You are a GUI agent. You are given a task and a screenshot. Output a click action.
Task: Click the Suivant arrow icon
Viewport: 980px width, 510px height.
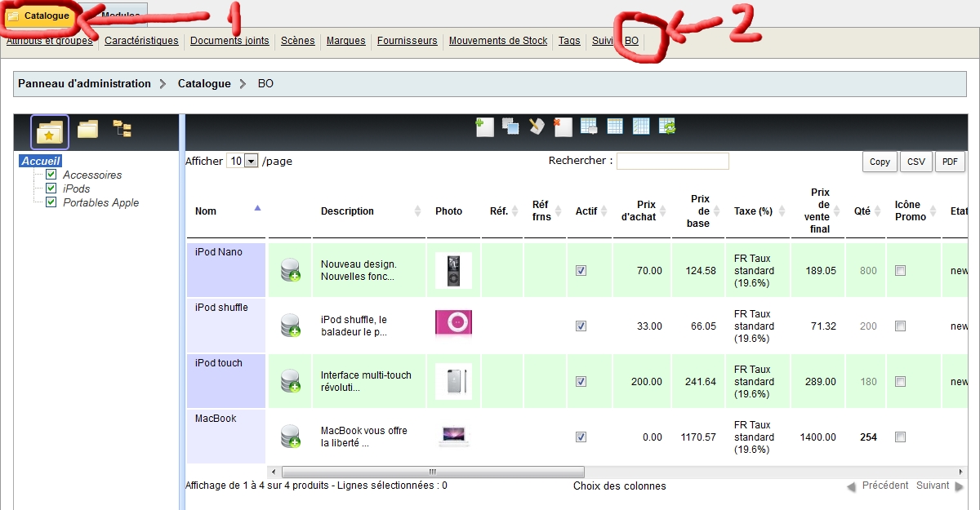(x=959, y=486)
